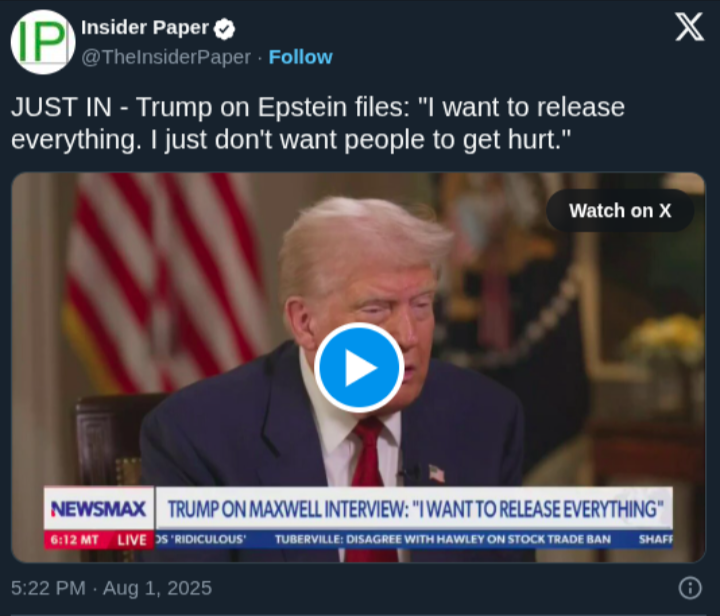
Task: Click the Tuberville stock trade ban ticker
Action: [x=443, y=539]
